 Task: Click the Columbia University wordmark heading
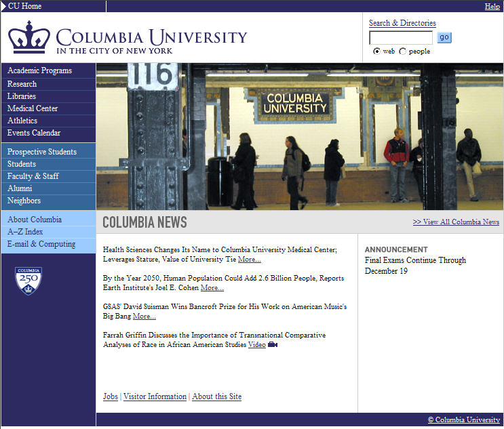tap(151, 37)
